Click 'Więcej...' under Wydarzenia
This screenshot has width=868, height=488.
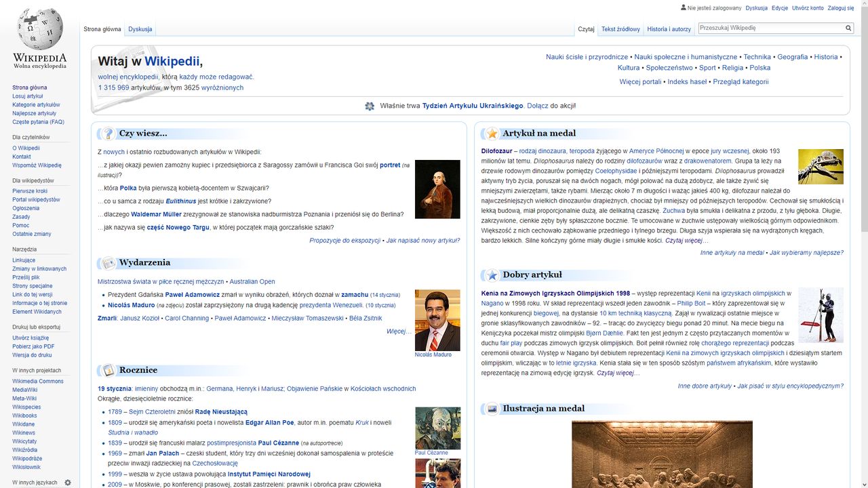399,331
